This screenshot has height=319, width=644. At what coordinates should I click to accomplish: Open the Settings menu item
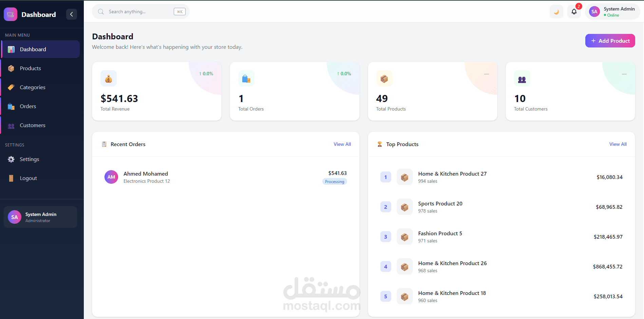coord(41,159)
